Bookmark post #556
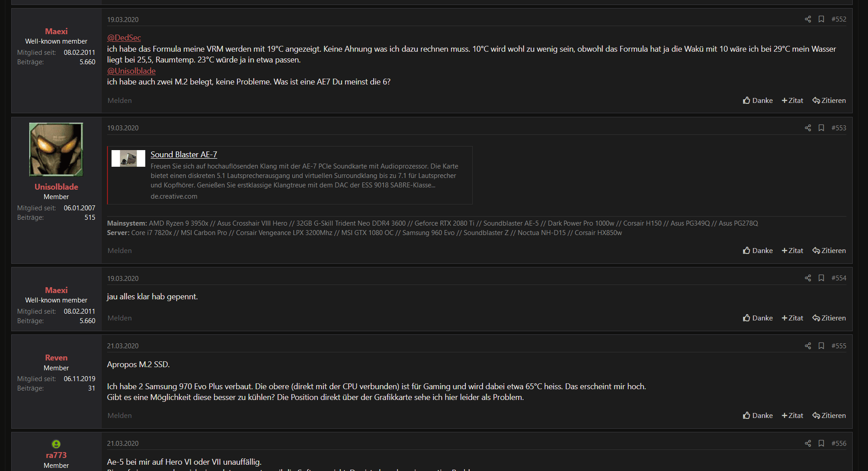 pyautogui.click(x=821, y=444)
